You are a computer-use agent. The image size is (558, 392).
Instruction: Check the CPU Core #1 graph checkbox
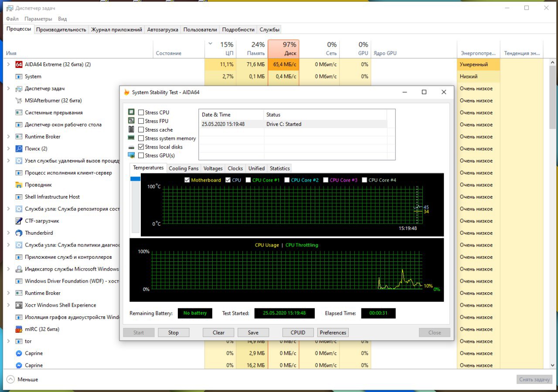tap(248, 180)
